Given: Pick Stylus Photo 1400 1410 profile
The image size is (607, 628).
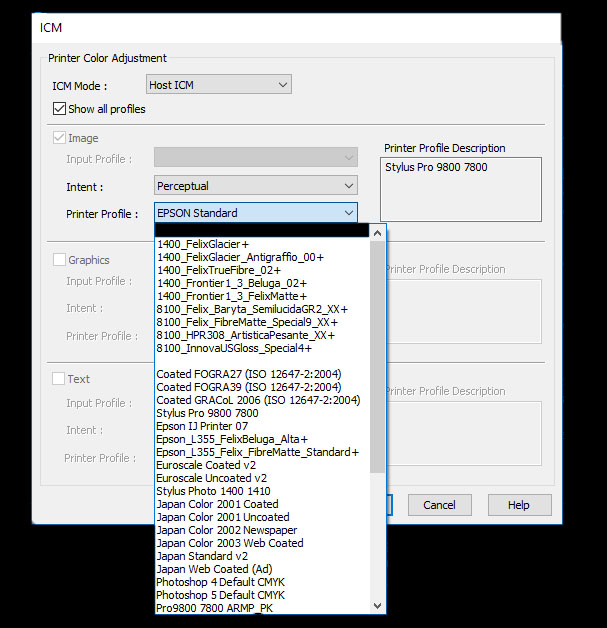Looking at the screenshot, I should (x=262, y=491).
